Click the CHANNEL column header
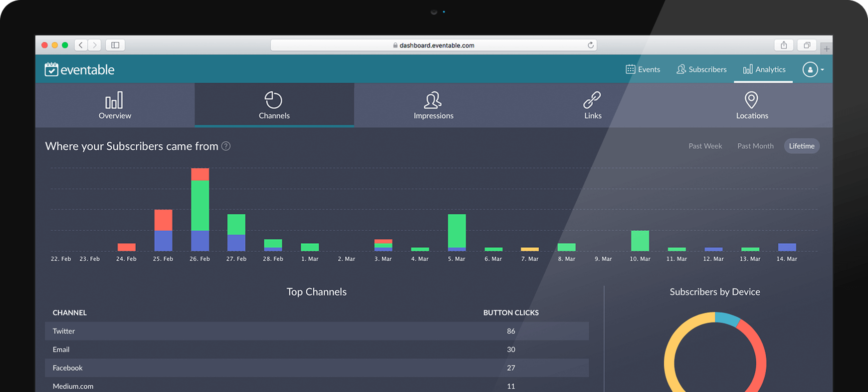The height and width of the screenshot is (392, 868). click(x=70, y=313)
